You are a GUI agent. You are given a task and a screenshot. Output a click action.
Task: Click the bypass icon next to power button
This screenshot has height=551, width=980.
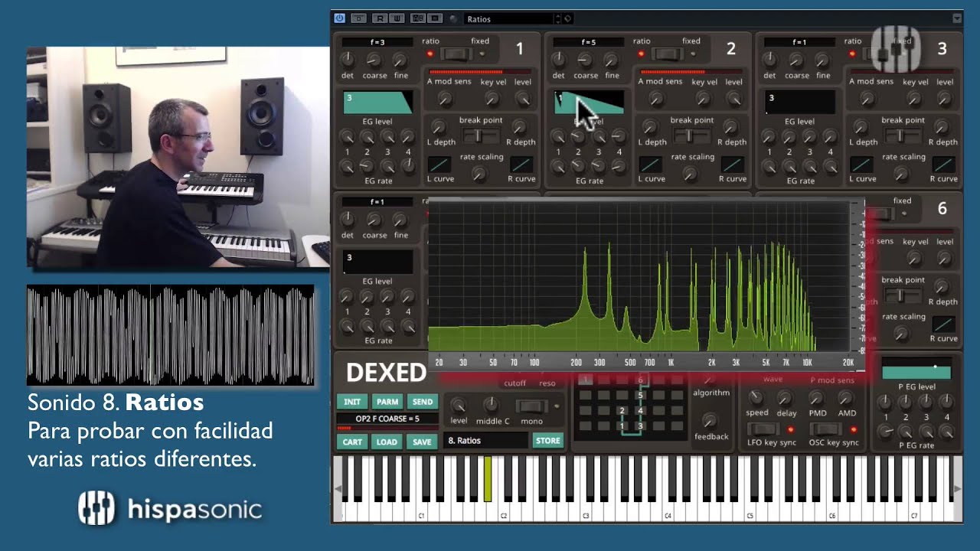358,18
